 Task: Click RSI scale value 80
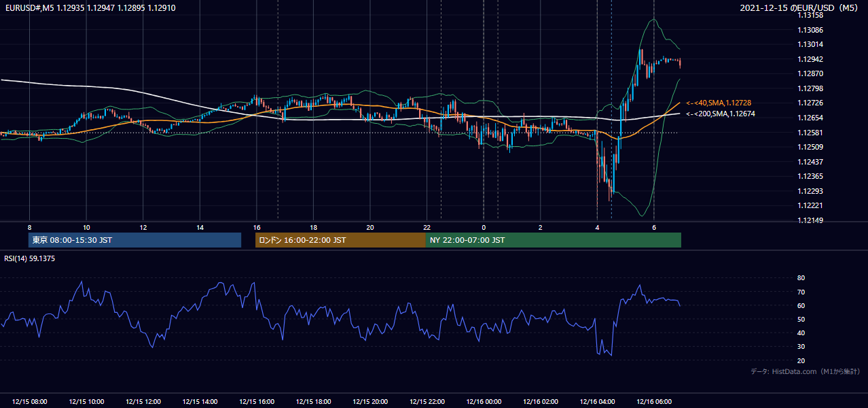tap(801, 278)
